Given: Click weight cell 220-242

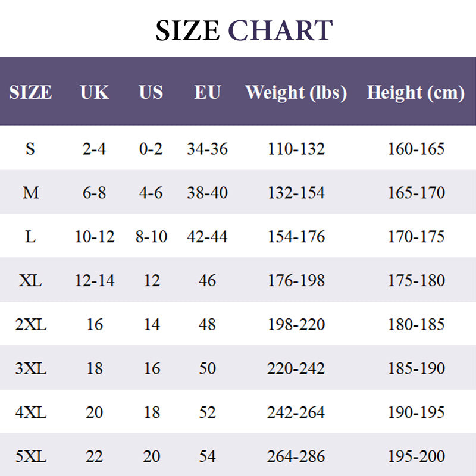Looking at the screenshot, I should 296,368.
